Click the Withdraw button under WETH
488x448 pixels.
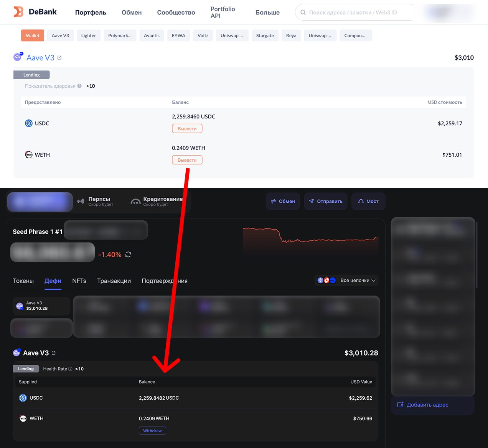pyautogui.click(x=152, y=431)
